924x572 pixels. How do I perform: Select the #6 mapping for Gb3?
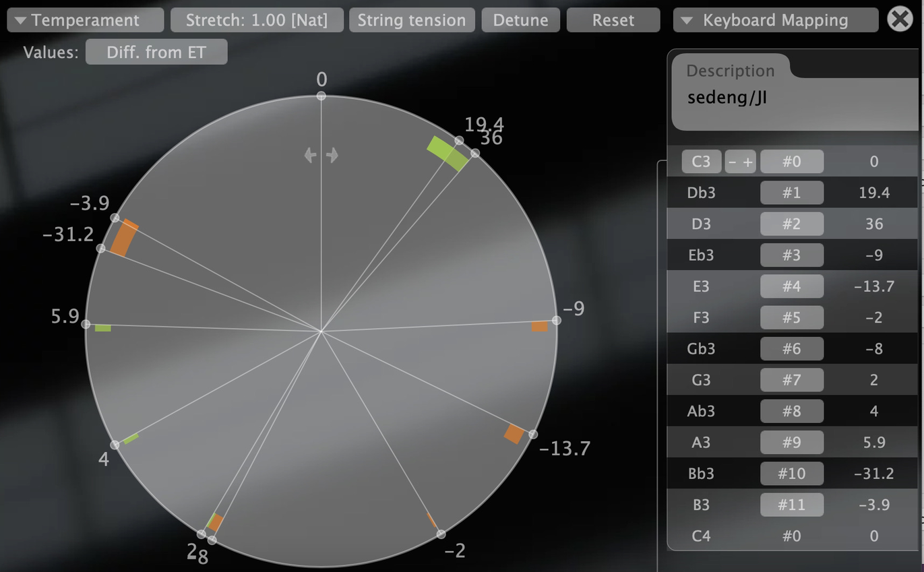791,349
